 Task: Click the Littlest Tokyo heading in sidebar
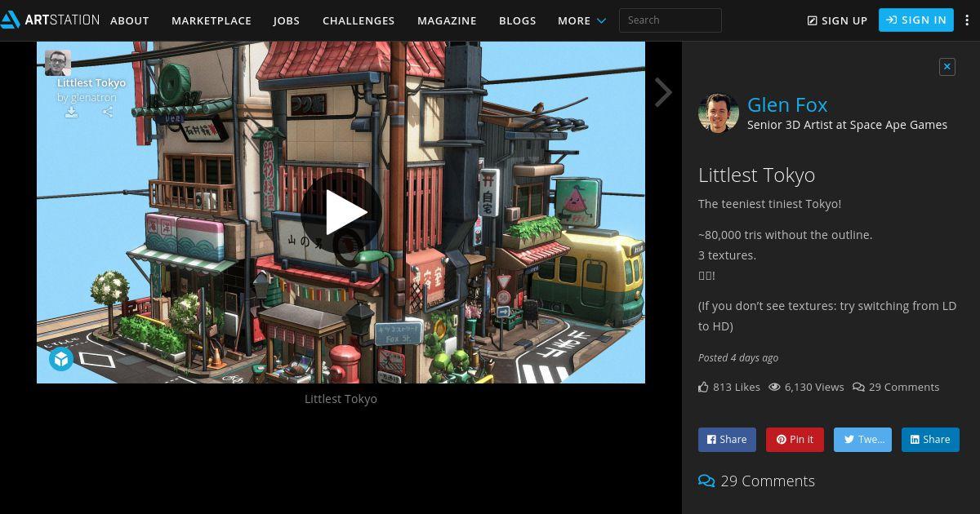click(x=757, y=175)
